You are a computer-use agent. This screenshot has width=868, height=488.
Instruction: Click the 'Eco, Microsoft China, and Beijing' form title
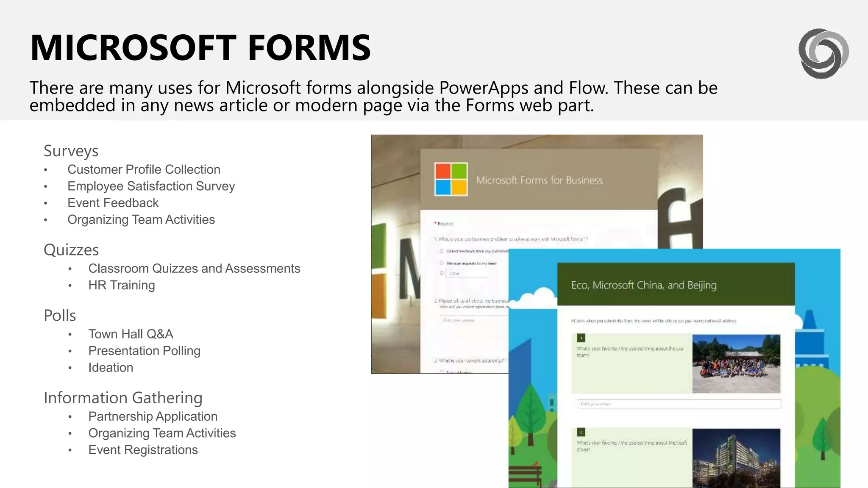pos(644,285)
